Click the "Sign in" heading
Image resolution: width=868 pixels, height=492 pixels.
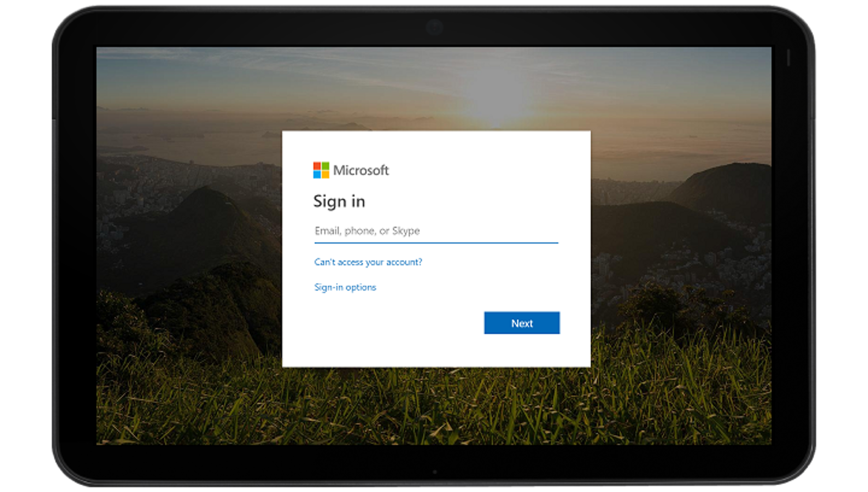point(339,201)
